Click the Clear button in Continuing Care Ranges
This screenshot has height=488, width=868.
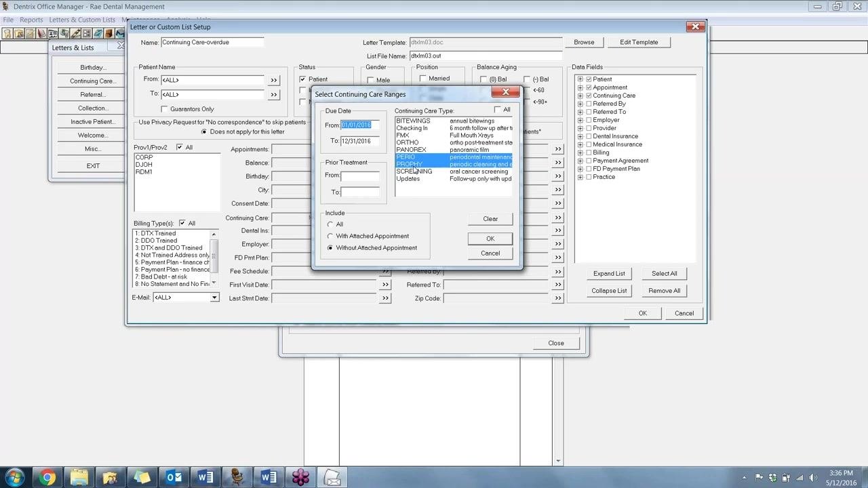[490, 219]
